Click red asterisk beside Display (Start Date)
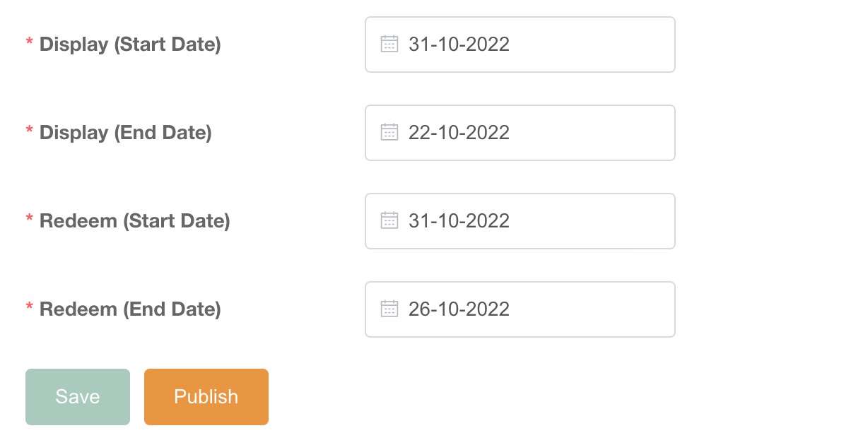868x445 pixels. point(30,44)
